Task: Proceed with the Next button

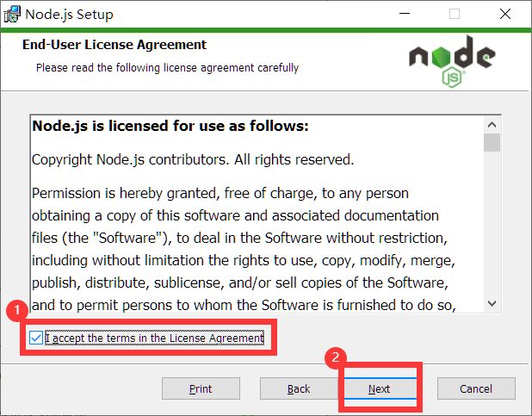Action: click(x=380, y=388)
